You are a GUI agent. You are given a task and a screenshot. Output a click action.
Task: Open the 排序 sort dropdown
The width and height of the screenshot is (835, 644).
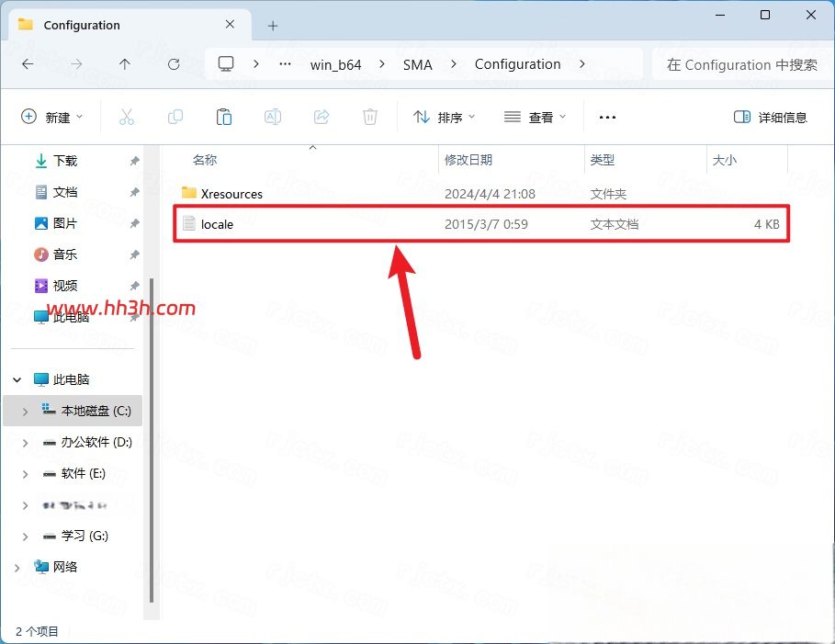[x=444, y=117]
